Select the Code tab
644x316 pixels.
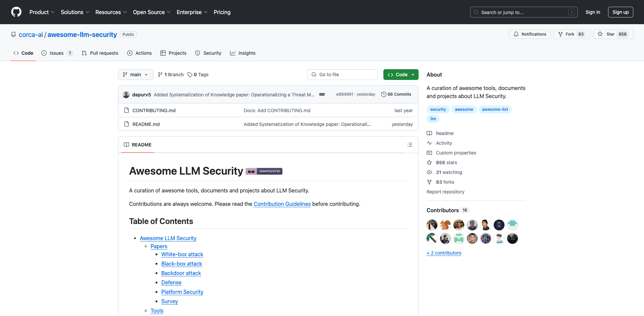[23, 53]
